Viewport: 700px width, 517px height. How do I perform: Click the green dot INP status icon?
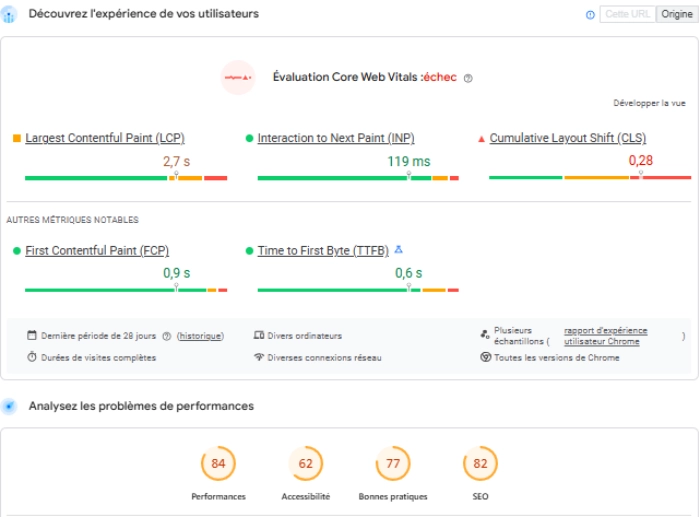(249, 138)
